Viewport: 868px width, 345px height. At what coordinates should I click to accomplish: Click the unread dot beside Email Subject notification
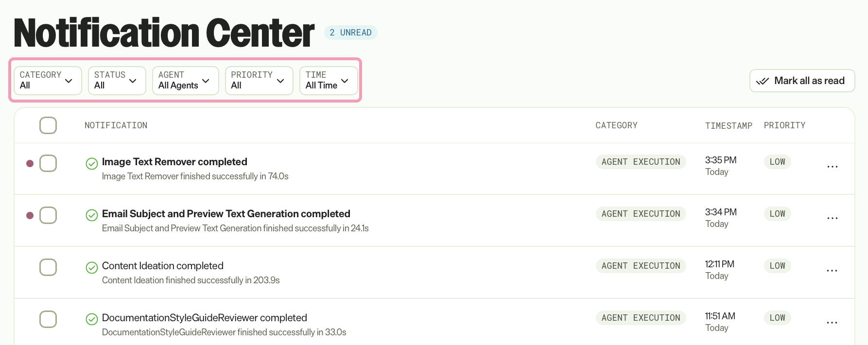pos(30,215)
